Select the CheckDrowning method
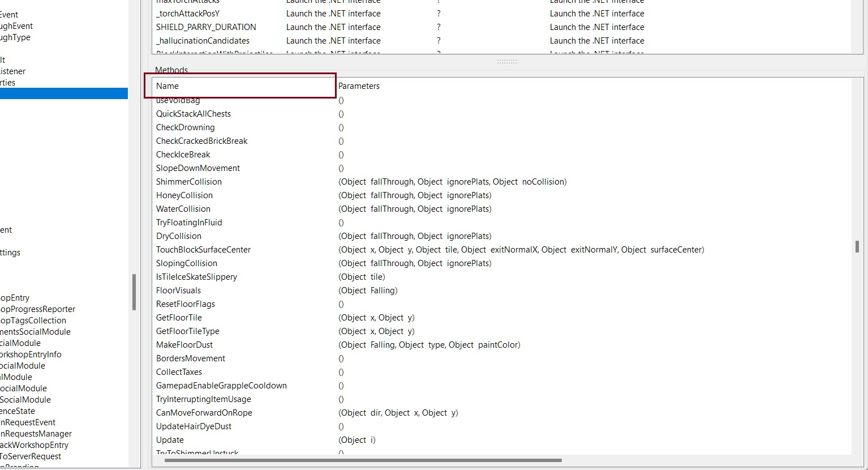868x470 pixels. point(185,127)
